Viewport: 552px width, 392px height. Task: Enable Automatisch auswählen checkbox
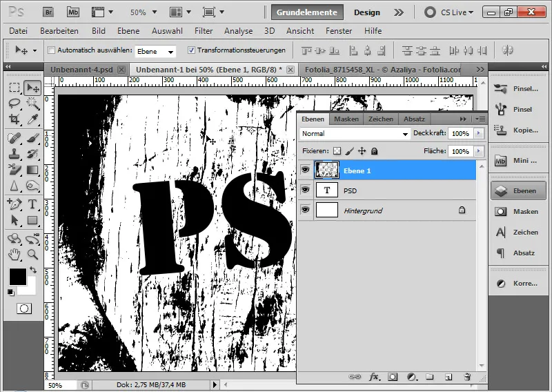pos(51,50)
